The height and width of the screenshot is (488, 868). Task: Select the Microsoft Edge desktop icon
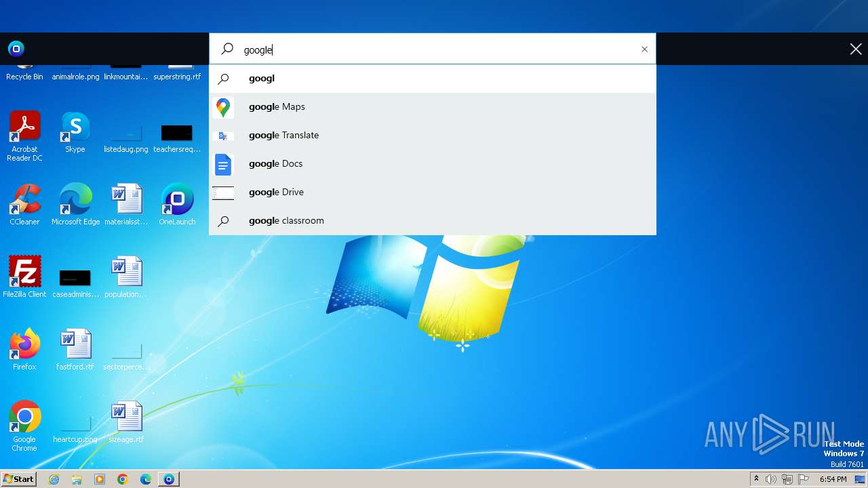click(x=75, y=205)
